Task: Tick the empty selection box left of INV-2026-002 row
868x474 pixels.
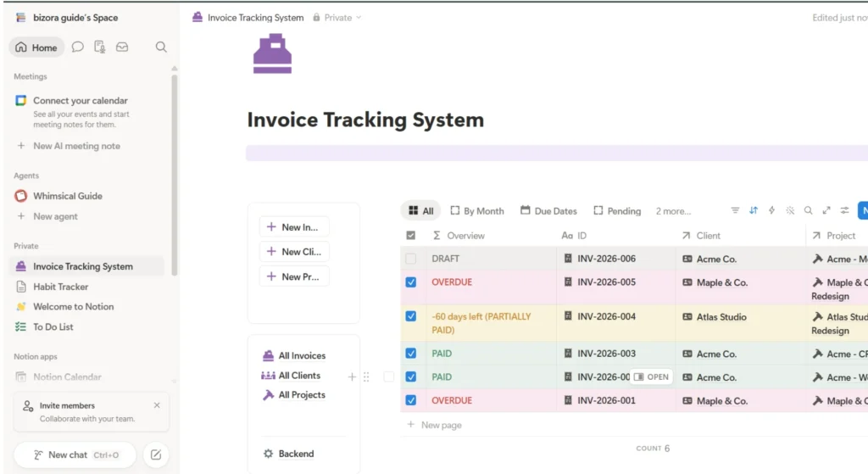Action: pos(388,377)
